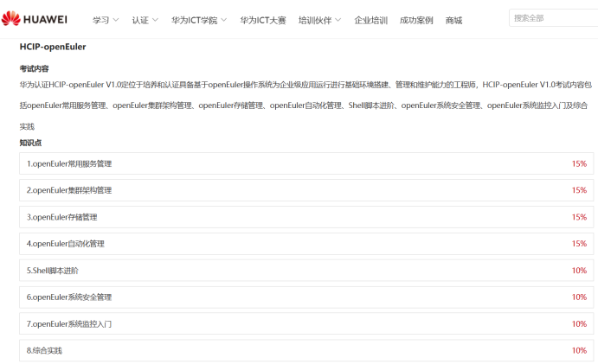Open the 认证 menu item
598x364 pixels.
[x=140, y=20]
